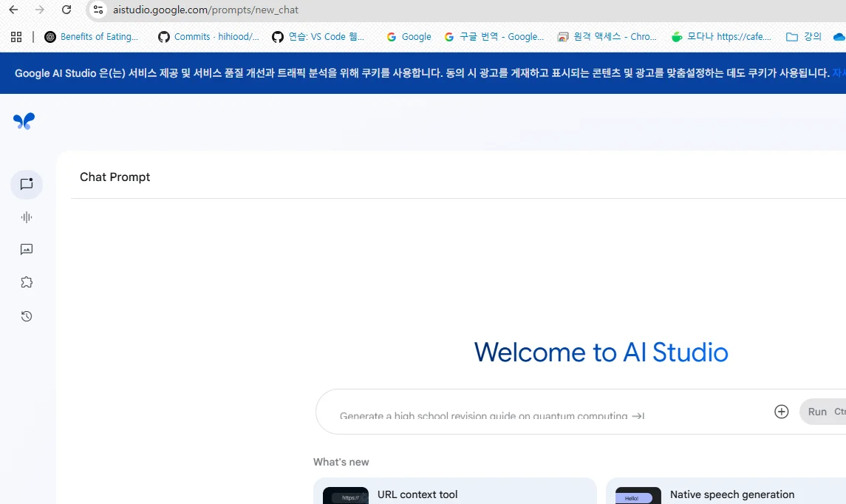Go back using the browser back arrow
Screen dimensions: 846x504
pyautogui.click(x=13, y=10)
